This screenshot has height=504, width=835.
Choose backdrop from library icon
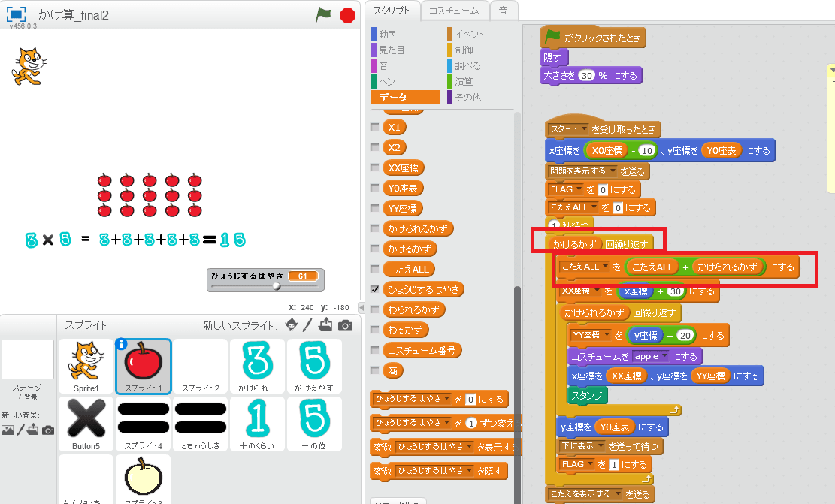pos(8,430)
